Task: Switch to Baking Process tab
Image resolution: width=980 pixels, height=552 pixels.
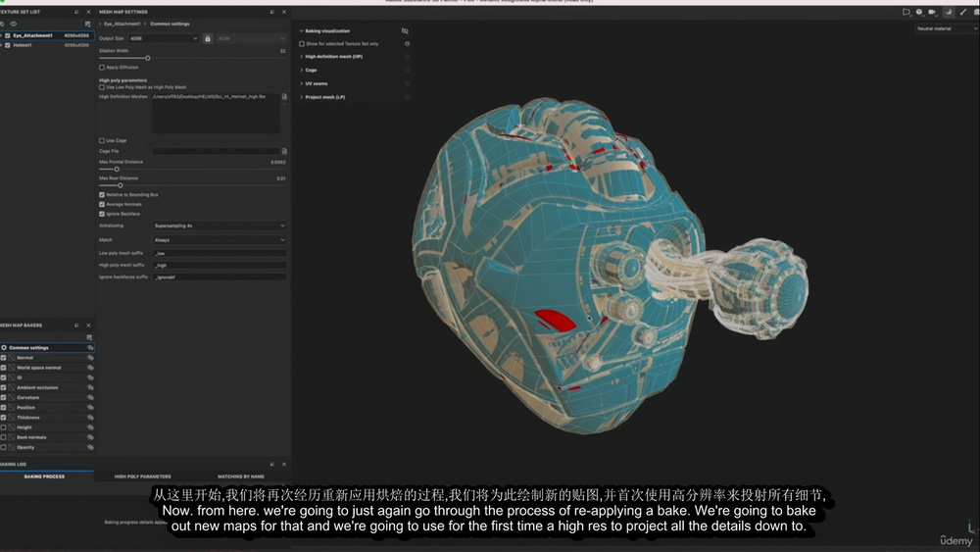Action: (44, 477)
